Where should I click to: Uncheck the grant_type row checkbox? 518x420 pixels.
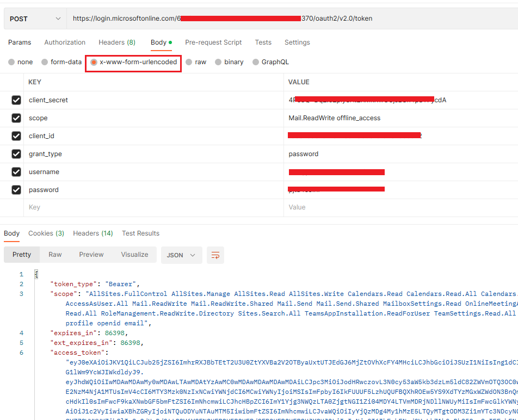click(16, 154)
